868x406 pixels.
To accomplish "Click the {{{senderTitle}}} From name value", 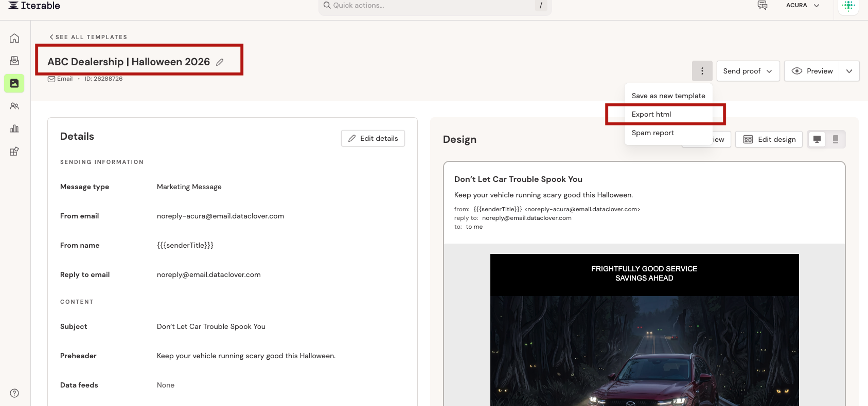I will click(x=185, y=245).
